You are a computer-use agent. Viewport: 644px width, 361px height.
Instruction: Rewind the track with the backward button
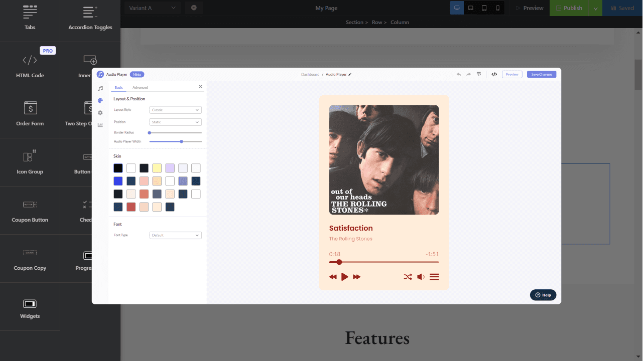333,277
